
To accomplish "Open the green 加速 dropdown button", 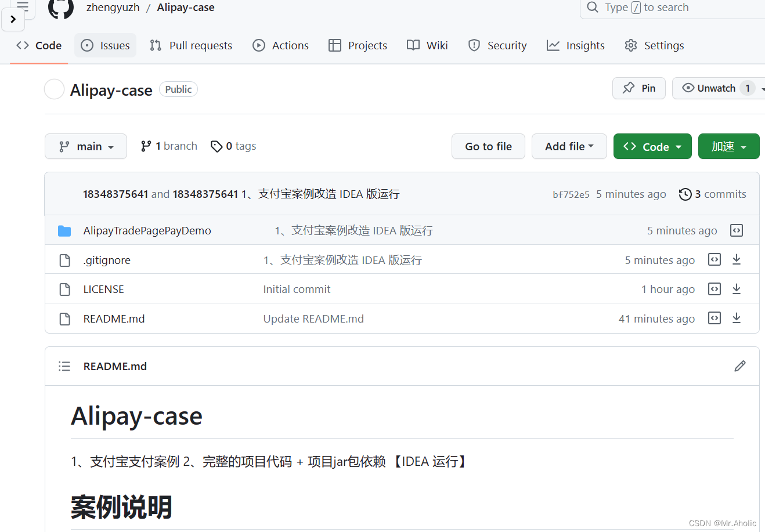I will click(729, 146).
